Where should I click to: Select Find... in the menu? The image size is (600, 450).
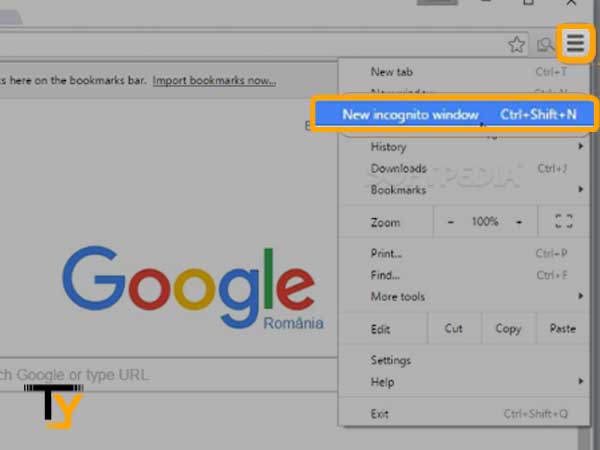464,275
